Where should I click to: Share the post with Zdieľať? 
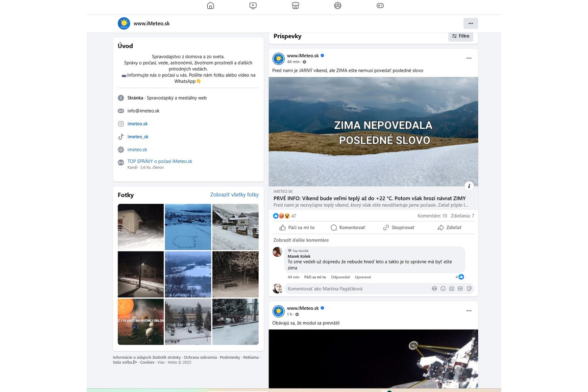coord(449,227)
